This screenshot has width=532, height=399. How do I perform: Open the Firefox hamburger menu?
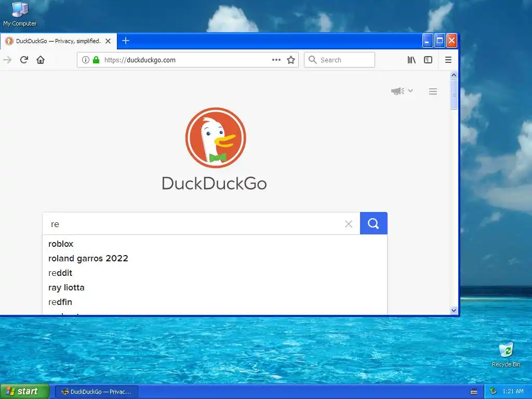pyautogui.click(x=448, y=60)
